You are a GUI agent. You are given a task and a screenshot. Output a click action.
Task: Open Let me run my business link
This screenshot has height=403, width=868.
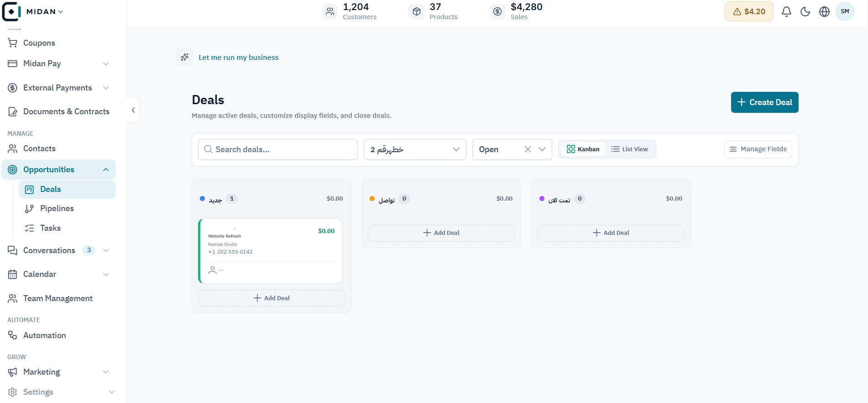[239, 57]
